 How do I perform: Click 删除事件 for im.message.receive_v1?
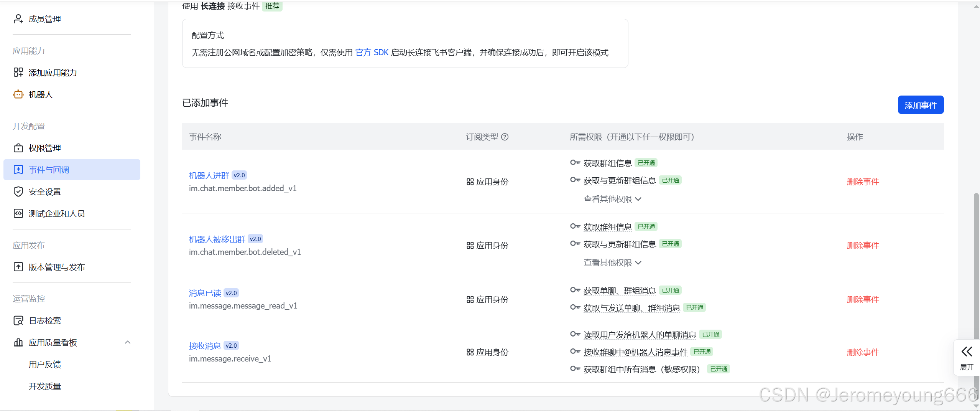(862, 352)
